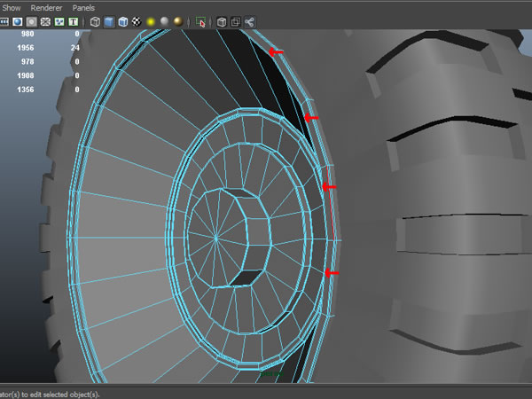The width and height of the screenshot is (532, 399).
Task: Select the heads-up count value 1908
Action: click(x=26, y=75)
